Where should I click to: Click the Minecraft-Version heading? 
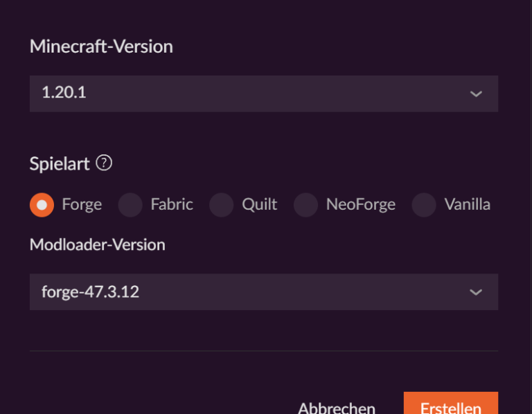pos(101,46)
